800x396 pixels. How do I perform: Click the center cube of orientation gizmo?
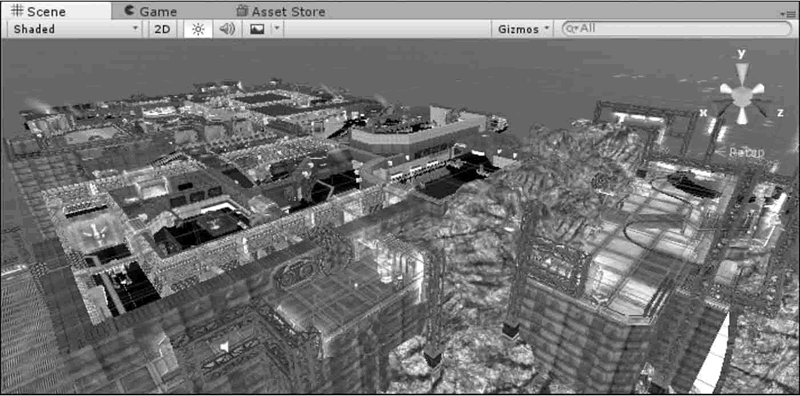click(x=742, y=95)
